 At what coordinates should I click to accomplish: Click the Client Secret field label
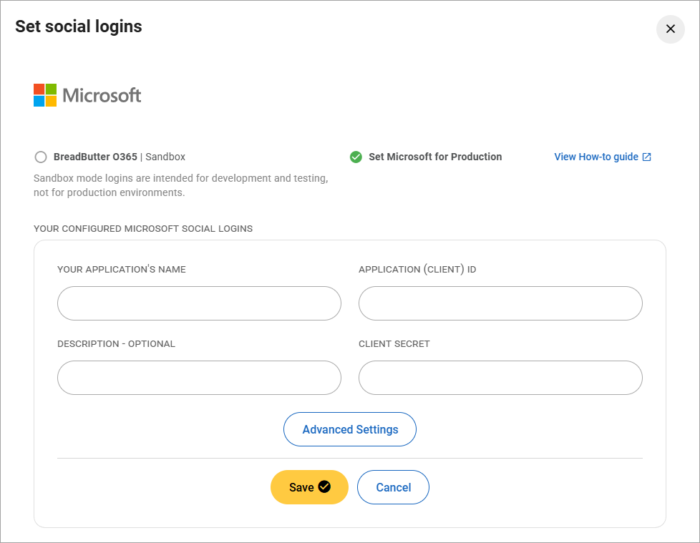(396, 344)
